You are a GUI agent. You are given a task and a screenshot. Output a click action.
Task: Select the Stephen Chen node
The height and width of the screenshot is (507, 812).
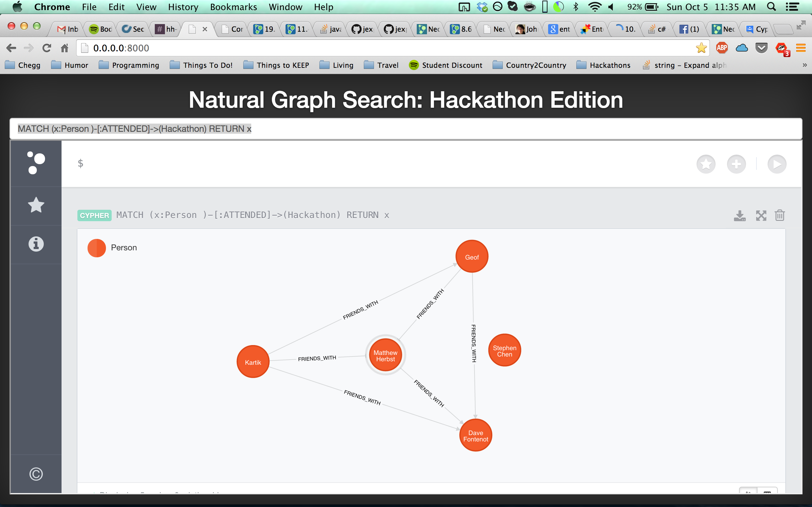[x=504, y=350]
